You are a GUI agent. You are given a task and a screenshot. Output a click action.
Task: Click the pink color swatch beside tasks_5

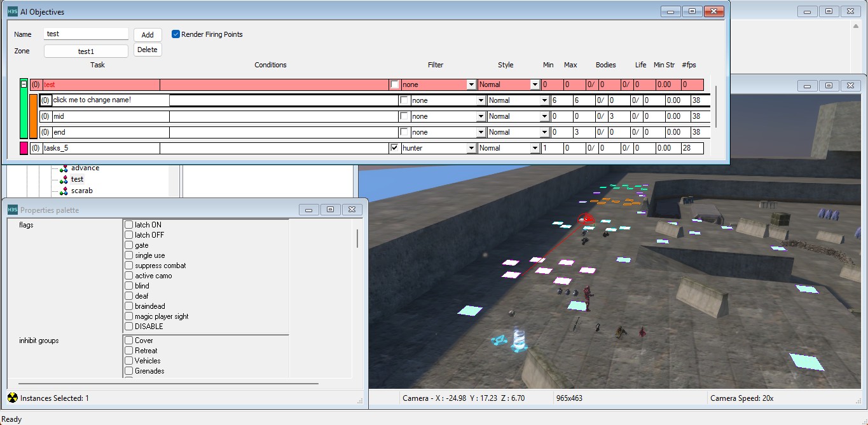pos(24,148)
